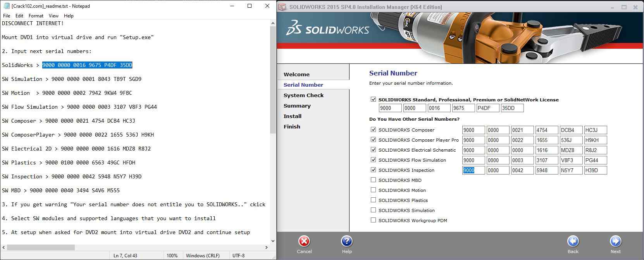644x260 pixels.
Task: Click the first SOLIDWORKS Inspection input field
Action: pyautogui.click(x=473, y=170)
